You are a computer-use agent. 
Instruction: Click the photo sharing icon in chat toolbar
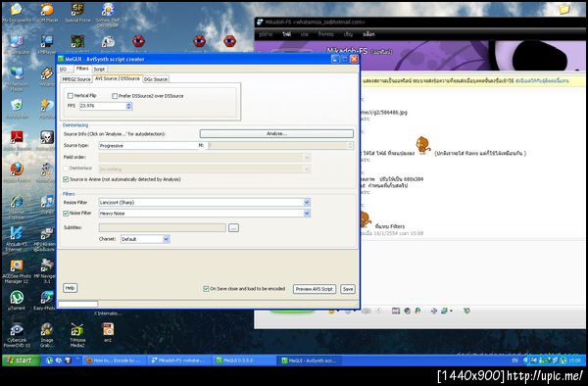(396, 311)
